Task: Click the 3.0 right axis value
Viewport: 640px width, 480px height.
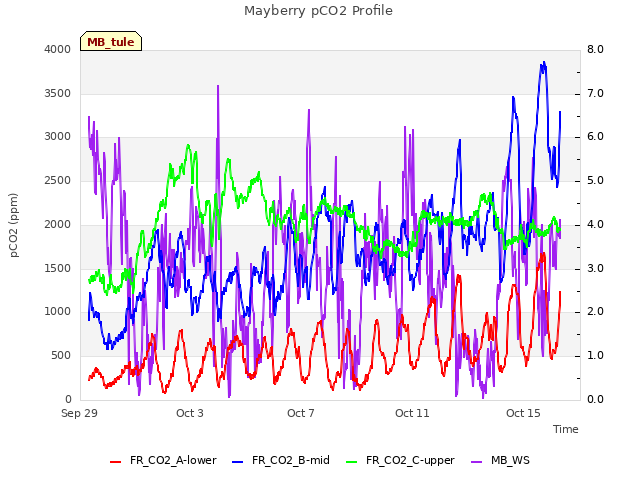Action: pos(595,269)
